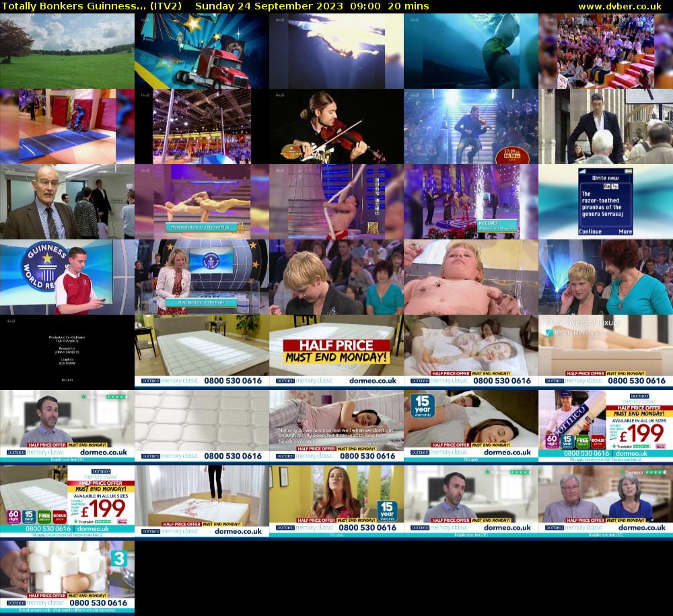The image size is (673, 616).
Task: Open the stage fireworks RECORD thumbnail
Action: (x=471, y=202)
